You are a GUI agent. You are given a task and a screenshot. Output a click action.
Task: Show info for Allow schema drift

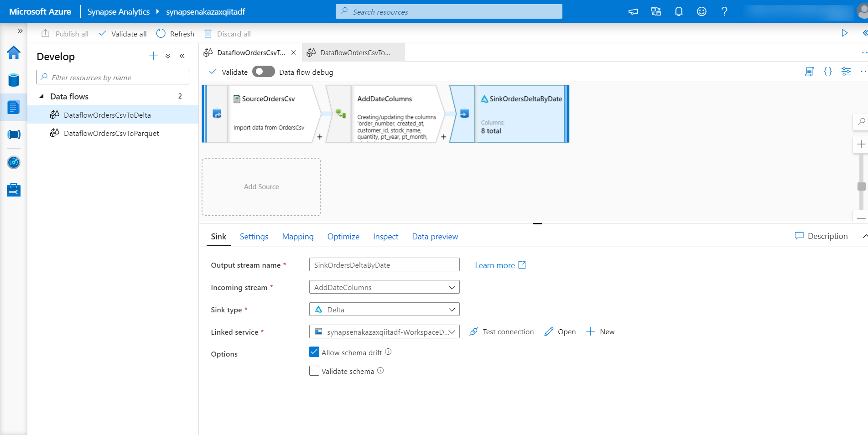tap(388, 352)
